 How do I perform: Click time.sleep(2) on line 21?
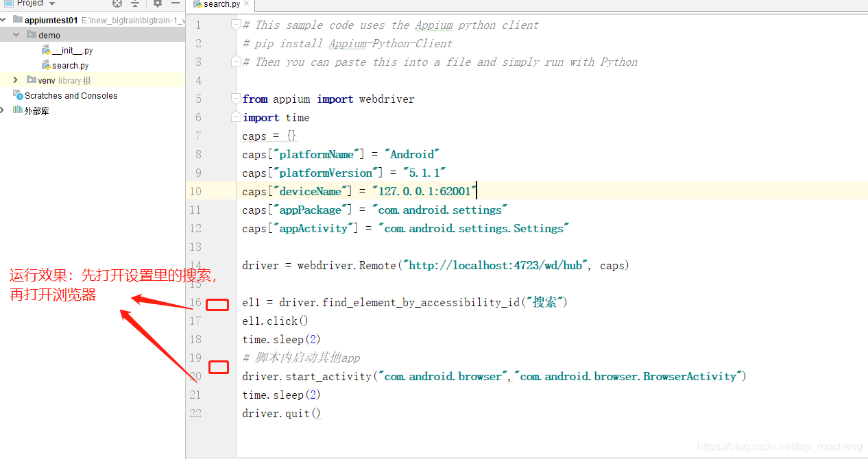pos(282,395)
